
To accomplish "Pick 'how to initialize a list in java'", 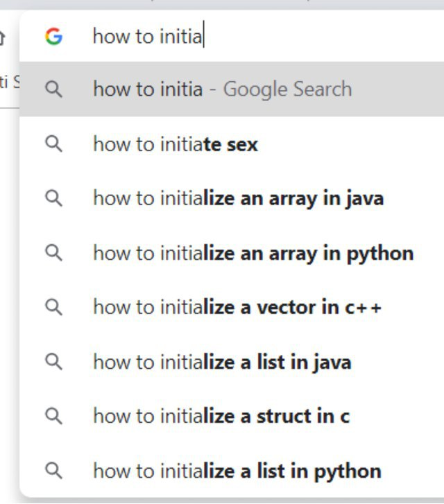I will click(222, 362).
